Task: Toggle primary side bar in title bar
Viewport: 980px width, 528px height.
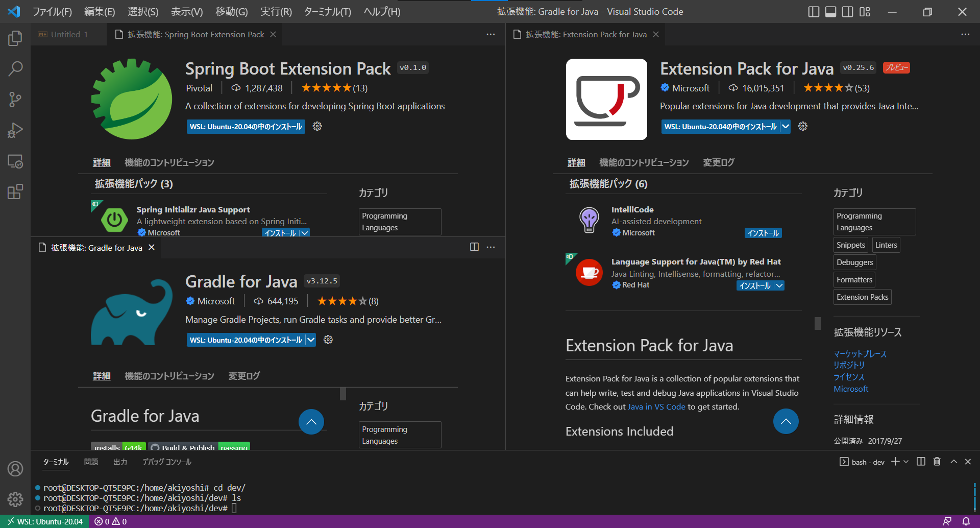Action: click(x=814, y=12)
